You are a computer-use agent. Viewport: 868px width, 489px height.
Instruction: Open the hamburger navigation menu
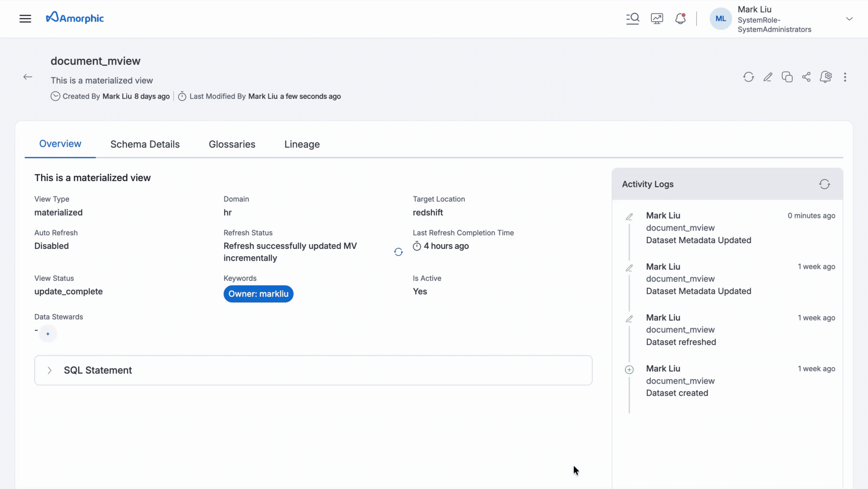(25, 18)
